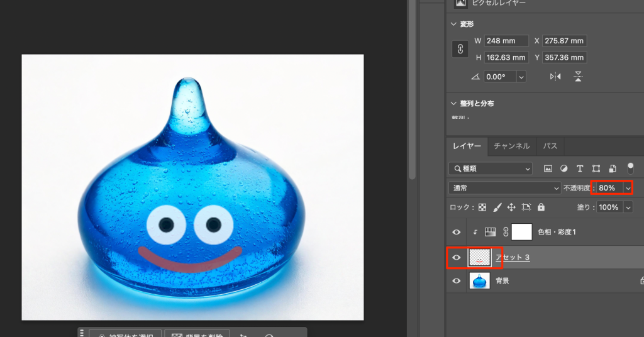The width and height of the screenshot is (644, 337).
Task: Hide the 背景 layer via eye icon
Action: click(x=457, y=281)
